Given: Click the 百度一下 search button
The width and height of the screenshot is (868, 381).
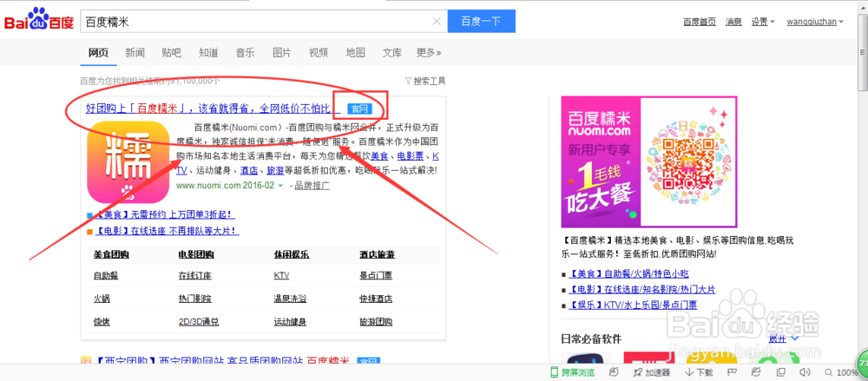Looking at the screenshot, I should coord(481,21).
